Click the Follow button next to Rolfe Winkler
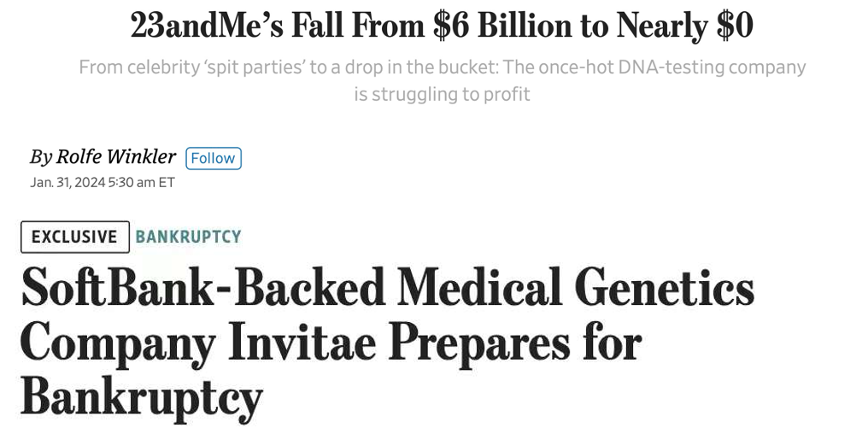 tap(214, 158)
